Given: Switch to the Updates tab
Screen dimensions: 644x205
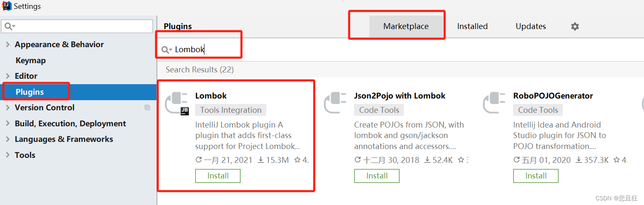Looking at the screenshot, I should click(x=531, y=27).
